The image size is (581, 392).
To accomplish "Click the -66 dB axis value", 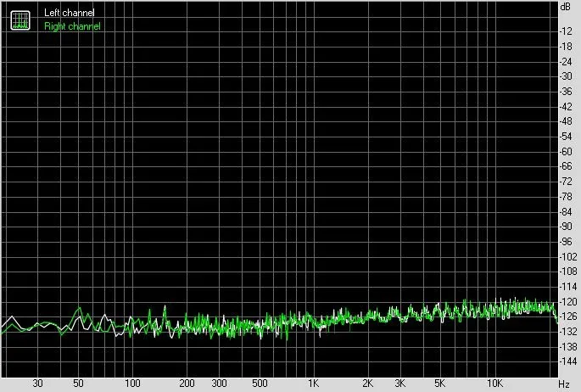I will [566, 166].
